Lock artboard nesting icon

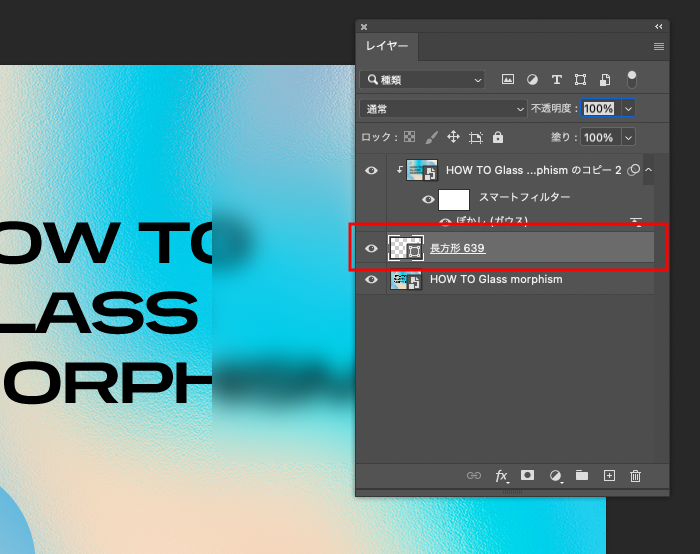[475, 137]
